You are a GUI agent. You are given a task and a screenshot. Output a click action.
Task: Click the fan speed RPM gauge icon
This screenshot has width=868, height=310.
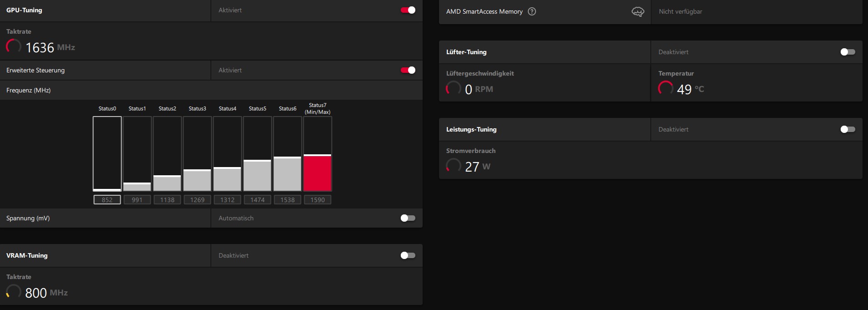pos(453,88)
